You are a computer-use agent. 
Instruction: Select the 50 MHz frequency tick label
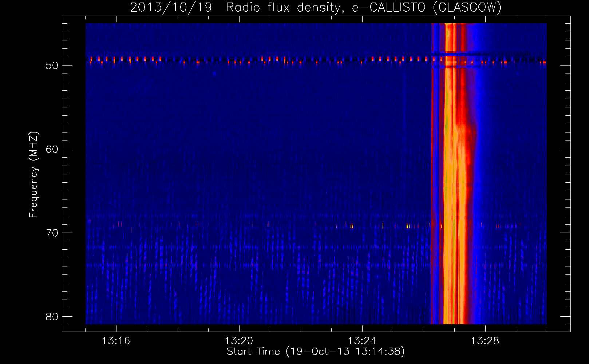tap(52, 66)
